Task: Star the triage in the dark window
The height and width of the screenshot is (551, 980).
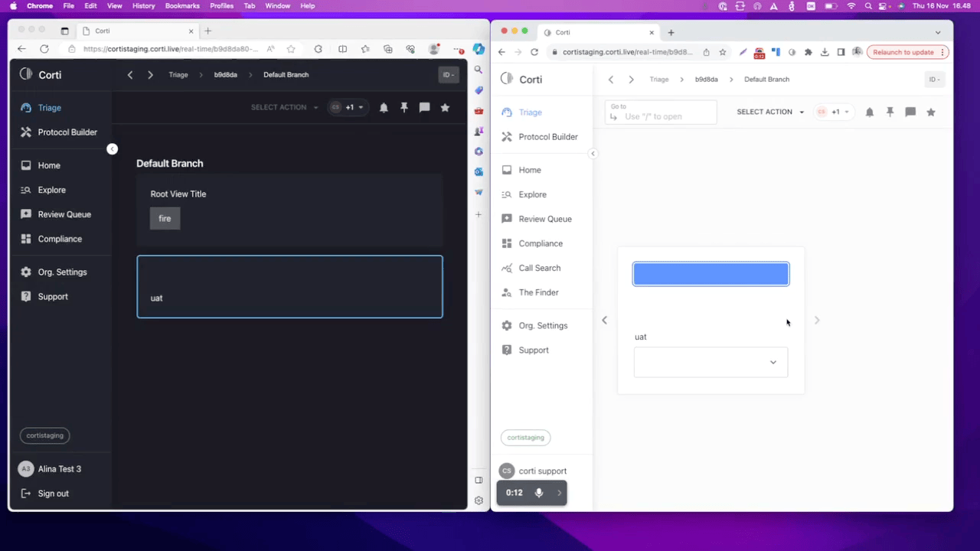Action: point(445,108)
